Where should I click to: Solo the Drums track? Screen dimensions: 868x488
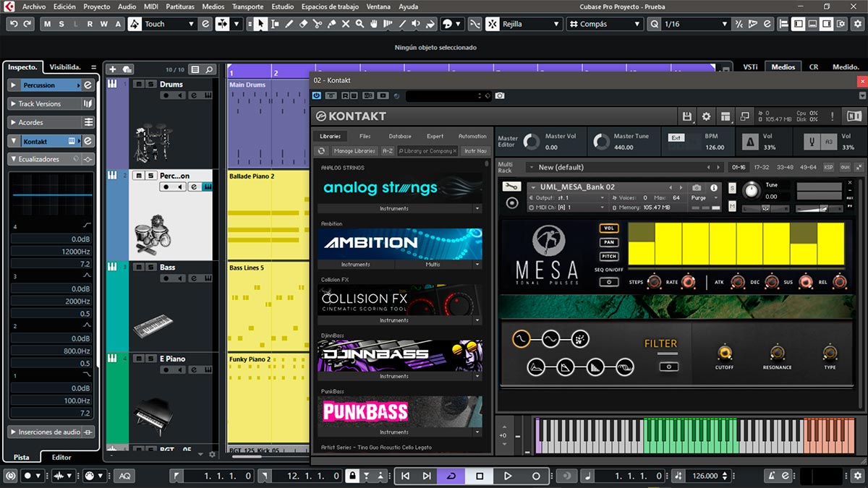(150, 84)
